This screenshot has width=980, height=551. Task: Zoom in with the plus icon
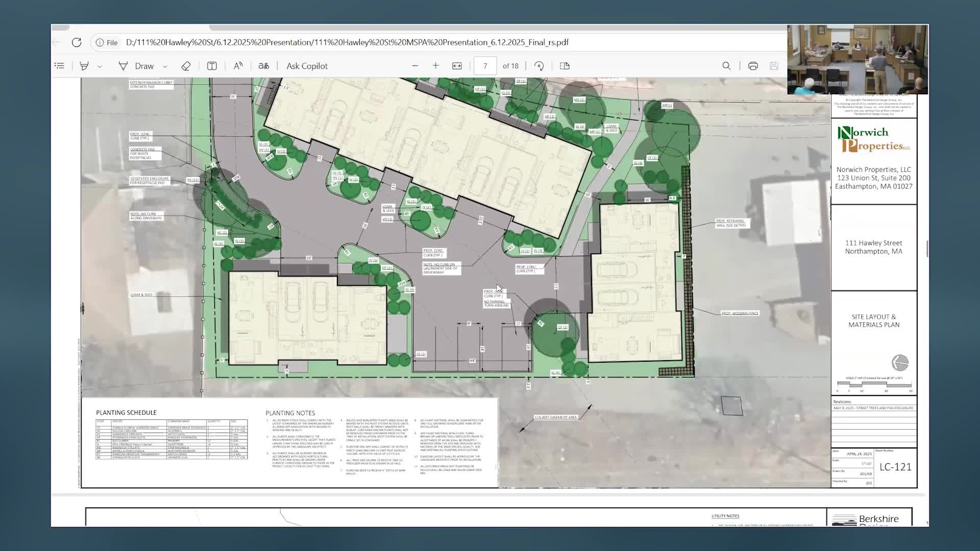[436, 66]
